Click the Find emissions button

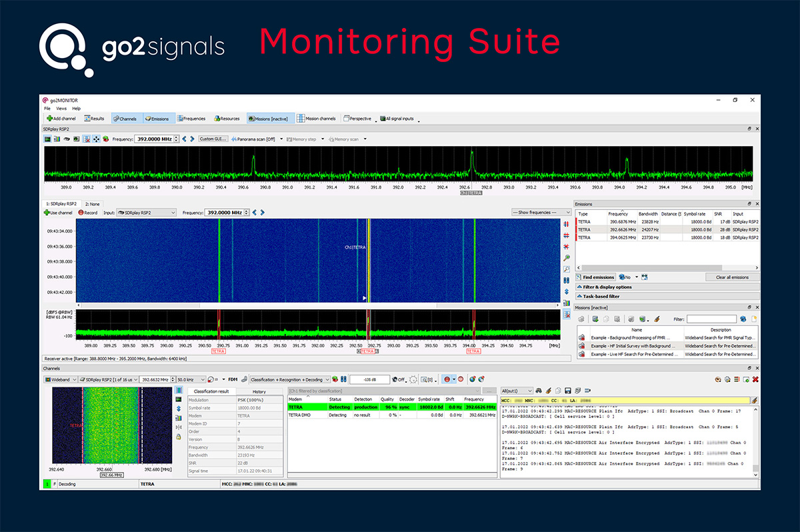(595, 277)
